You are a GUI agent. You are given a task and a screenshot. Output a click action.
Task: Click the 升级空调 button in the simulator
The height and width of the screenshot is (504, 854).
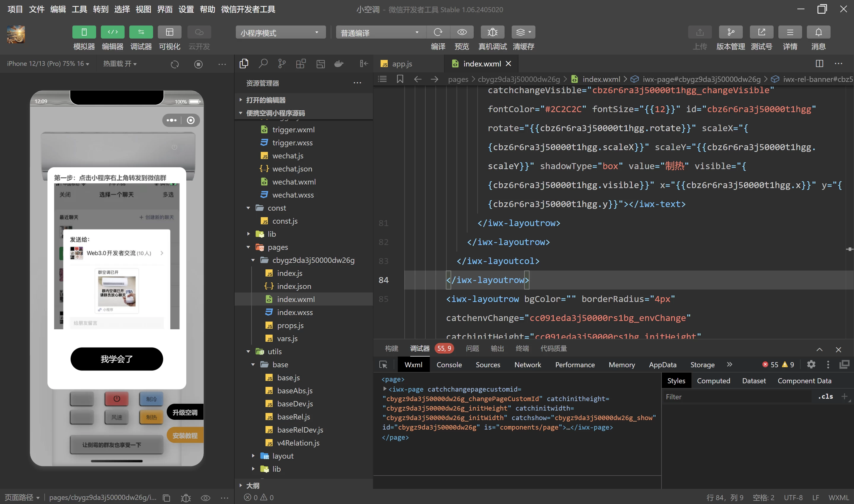pyautogui.click(x=185, y=412)
